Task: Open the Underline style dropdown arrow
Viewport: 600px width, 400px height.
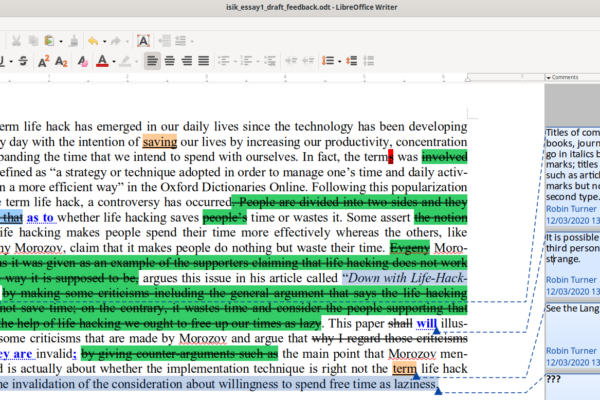Action: coord(11,61)
